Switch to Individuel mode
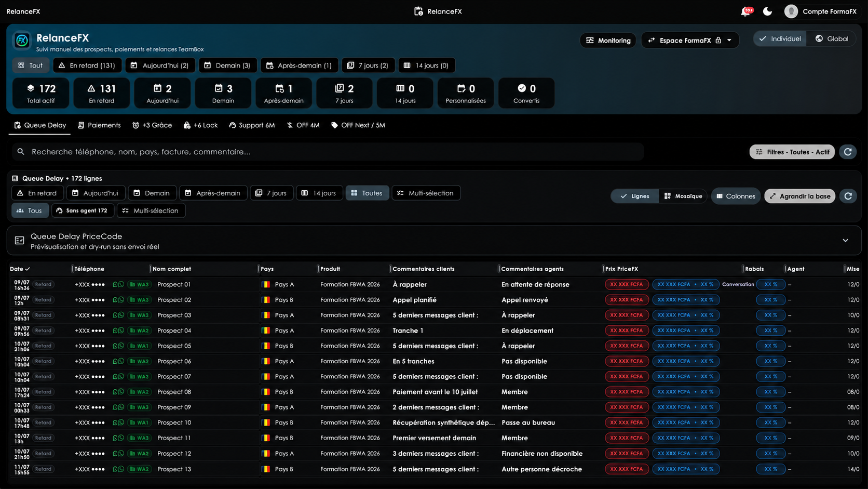This screenshot has height=489, width=868. [780, 38]
